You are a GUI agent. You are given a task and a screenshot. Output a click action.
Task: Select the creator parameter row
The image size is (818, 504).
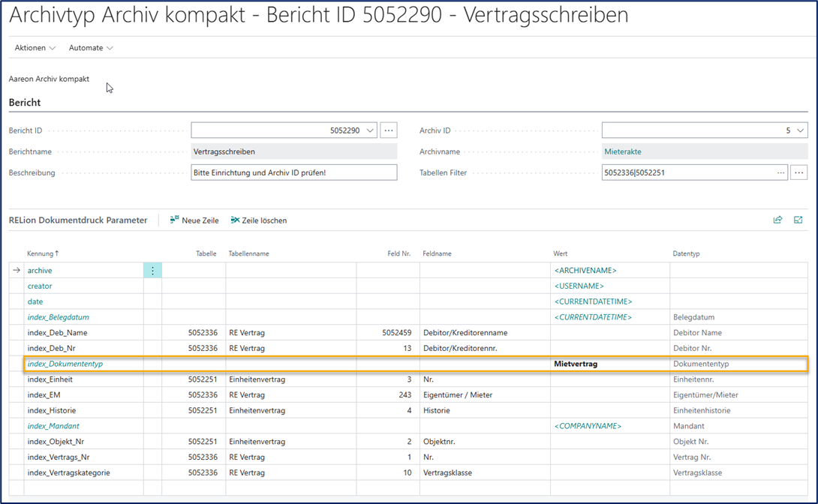coord(40,286)
